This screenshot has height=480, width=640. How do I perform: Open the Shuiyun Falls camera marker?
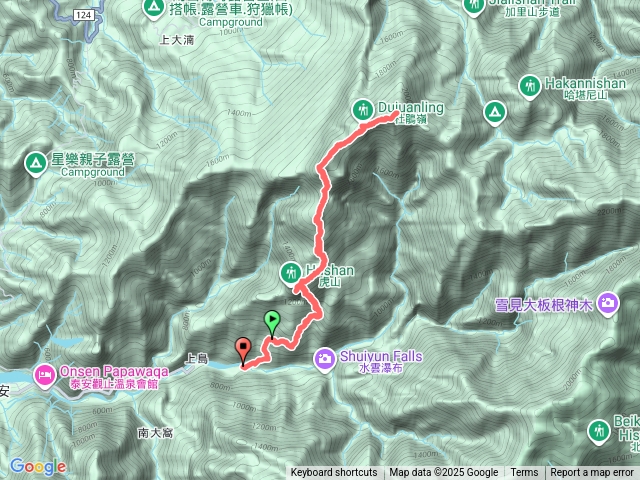click(324, 359)
